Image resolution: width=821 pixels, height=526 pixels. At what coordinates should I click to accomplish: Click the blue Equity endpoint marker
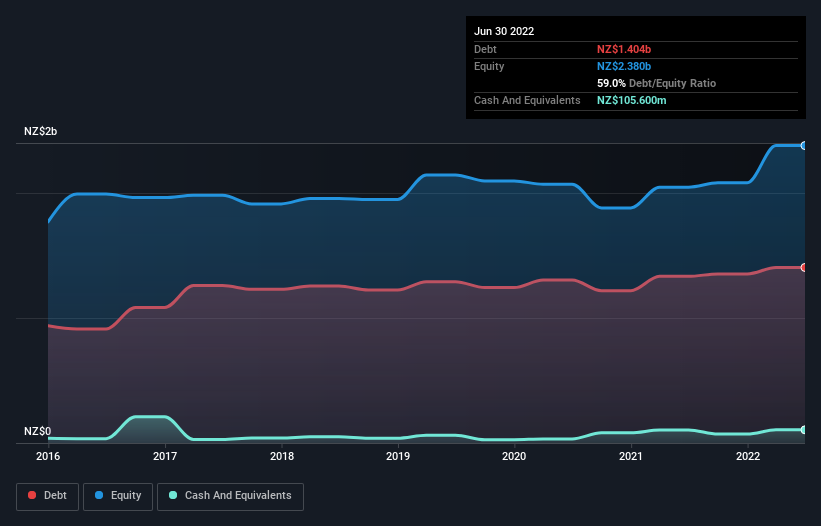click(804, 146)
